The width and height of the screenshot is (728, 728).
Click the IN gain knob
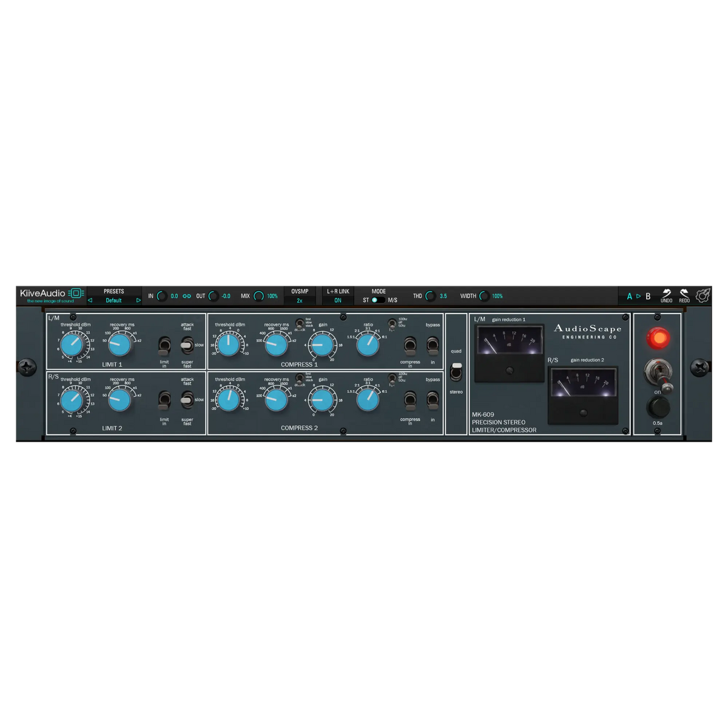point(162,296)
